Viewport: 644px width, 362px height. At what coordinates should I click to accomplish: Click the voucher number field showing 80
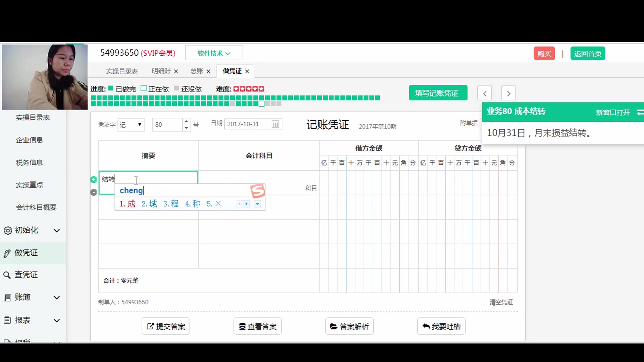click(x=167, y=125)
